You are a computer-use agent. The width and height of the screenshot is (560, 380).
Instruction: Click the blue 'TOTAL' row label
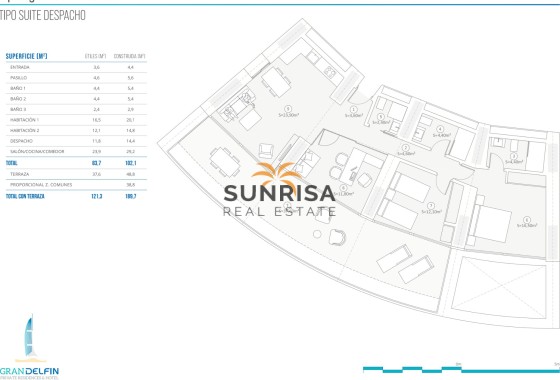(x=11, y=163)
